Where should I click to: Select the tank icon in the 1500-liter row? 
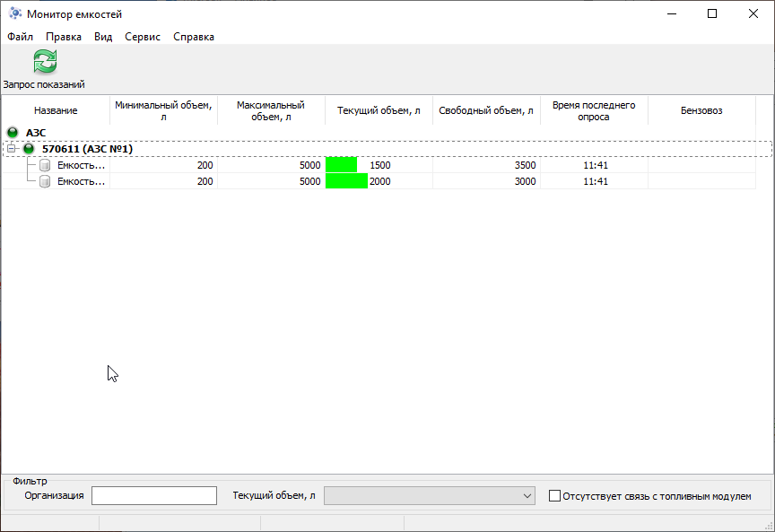[x=45, y=165]
